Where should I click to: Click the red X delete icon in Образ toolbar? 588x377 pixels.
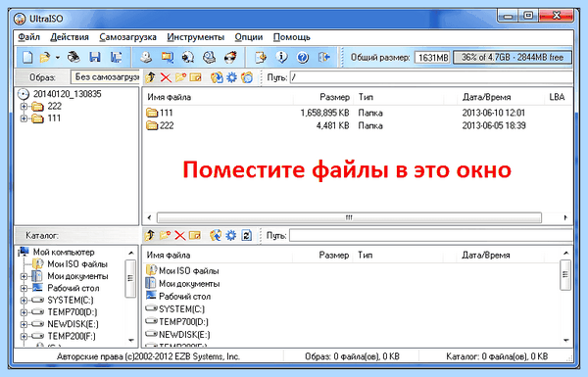(x=166, y=77)
